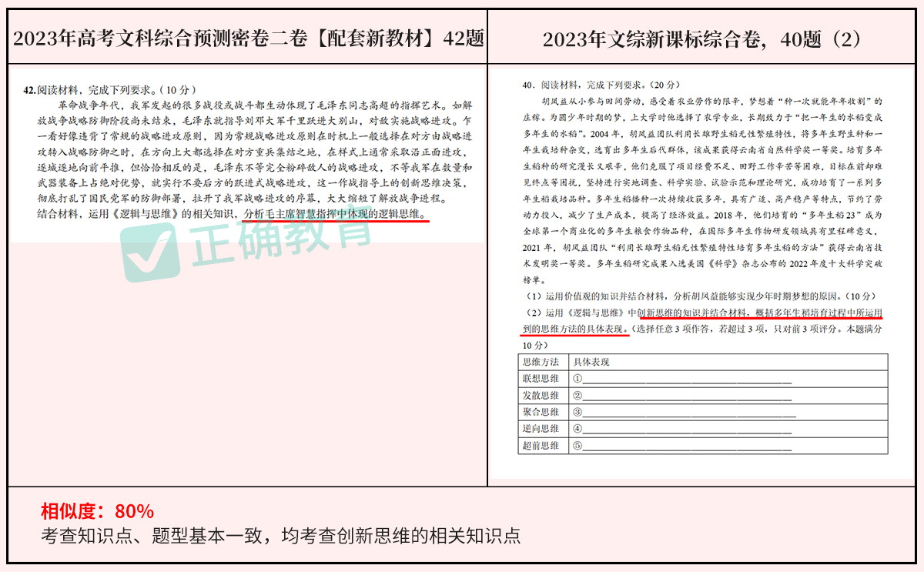
Task: Click the passage line starting "胡凤益从小参与田间劳动"
Action: pyautogui.click(x=712, y=102)
